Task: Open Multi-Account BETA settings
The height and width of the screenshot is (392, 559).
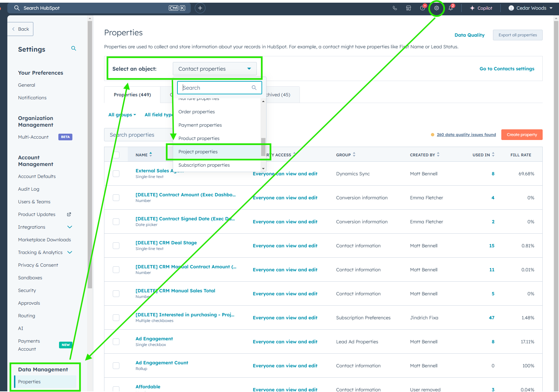Action: click(x=45, y=137)
